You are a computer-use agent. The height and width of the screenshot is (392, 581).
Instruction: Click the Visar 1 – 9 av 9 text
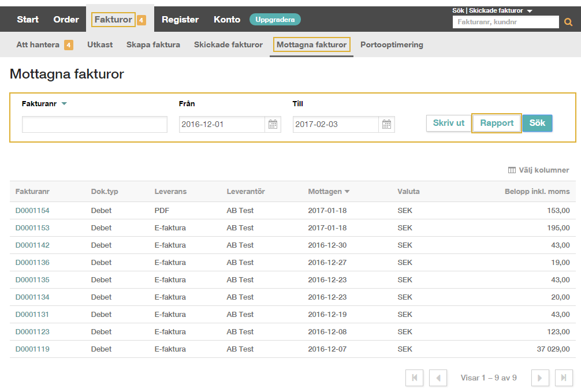489,378
